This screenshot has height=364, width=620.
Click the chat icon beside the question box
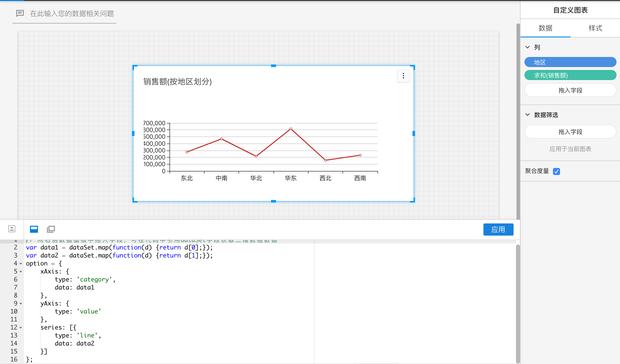click(20, 13)
